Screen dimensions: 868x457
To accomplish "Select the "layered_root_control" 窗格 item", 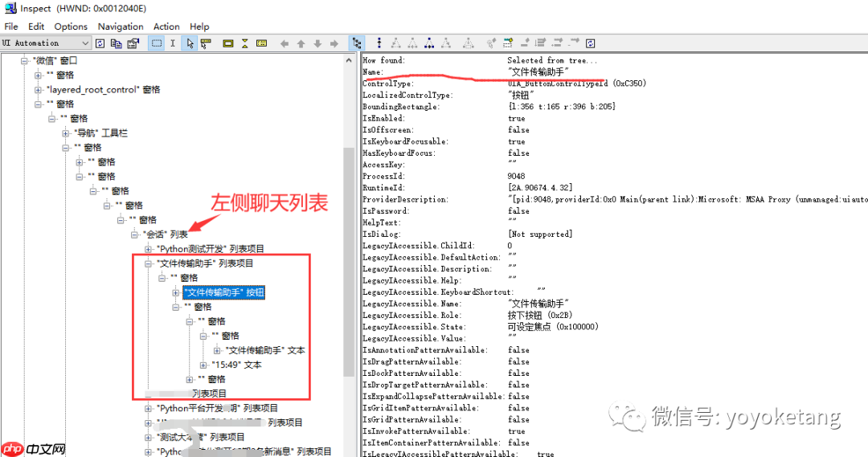I will point(103,90).
